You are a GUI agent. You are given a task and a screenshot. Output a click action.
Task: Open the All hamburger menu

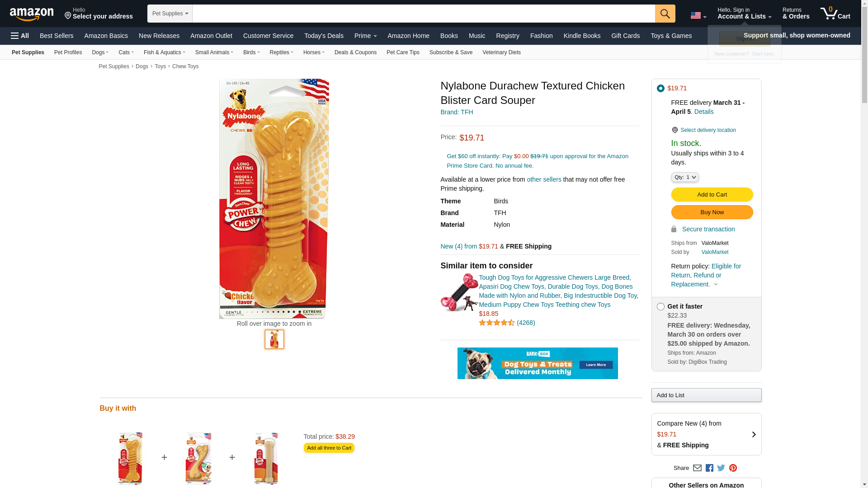pyautogui.click(x=20, y=36)
